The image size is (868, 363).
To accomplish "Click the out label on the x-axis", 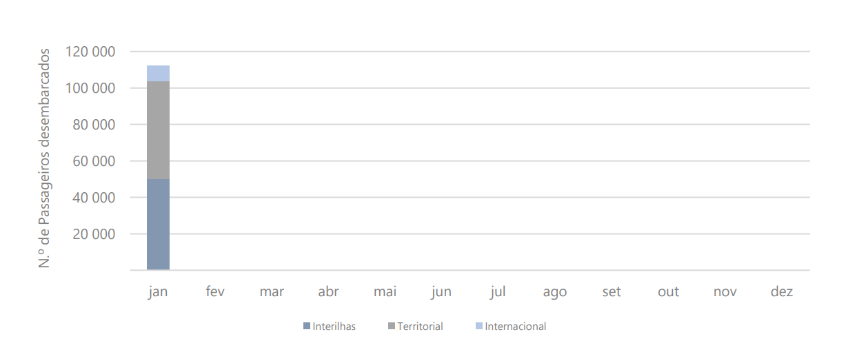I will (x=668, y=292).
